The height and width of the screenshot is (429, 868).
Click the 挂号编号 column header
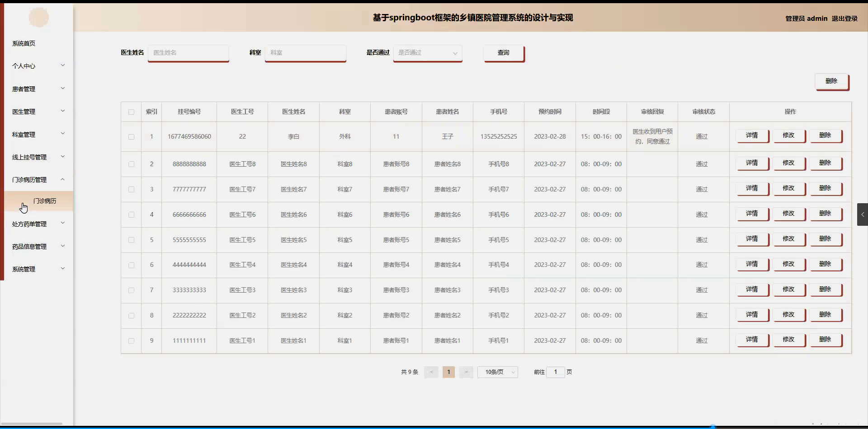(189, 112)
